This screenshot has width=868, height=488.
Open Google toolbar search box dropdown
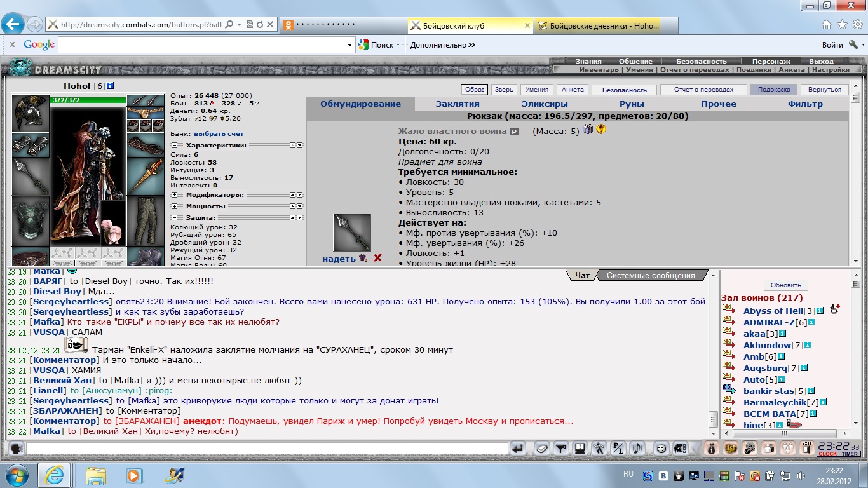pyautogui.click(x=350, y=45)
